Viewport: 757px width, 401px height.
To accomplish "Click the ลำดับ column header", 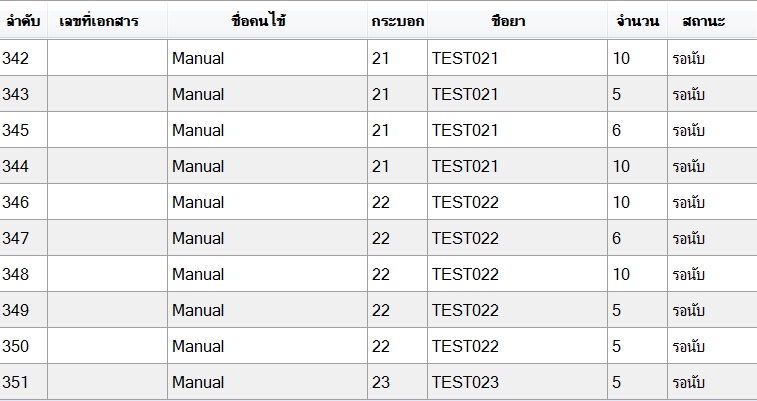I will (x=22, y=21).
